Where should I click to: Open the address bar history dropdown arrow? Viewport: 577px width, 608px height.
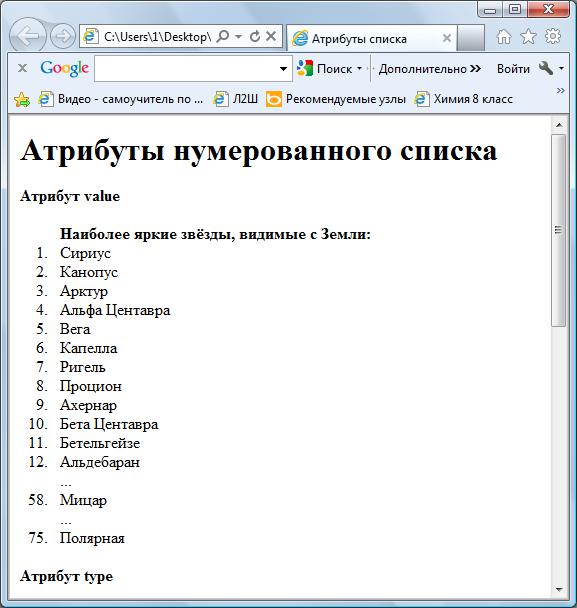coord(238,36)
